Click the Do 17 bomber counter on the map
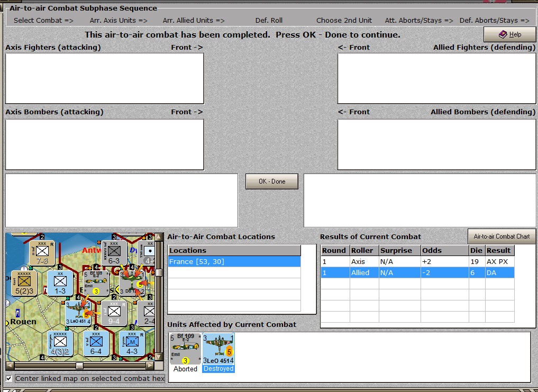 point(132,283)
